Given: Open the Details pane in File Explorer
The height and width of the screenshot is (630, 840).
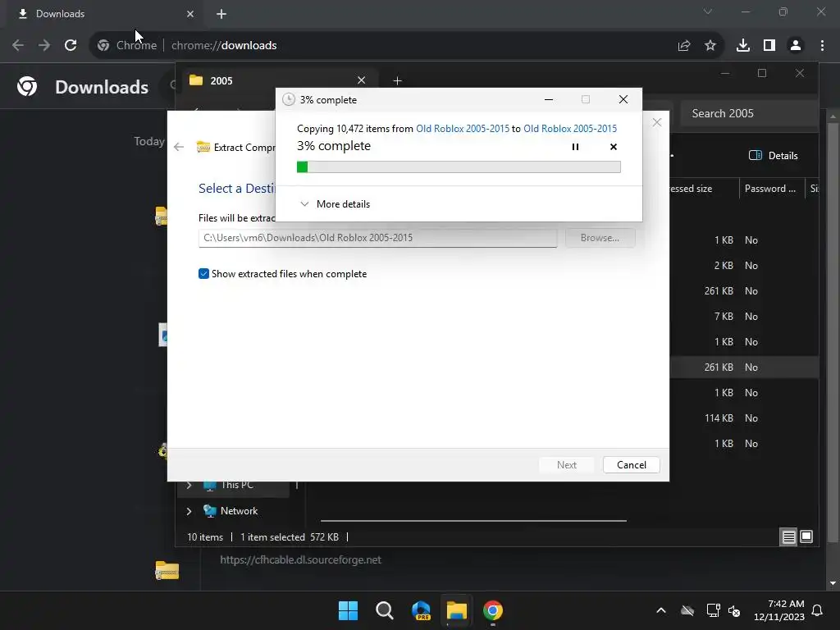Looking at the screenshot, I should (x=773, y=156).
